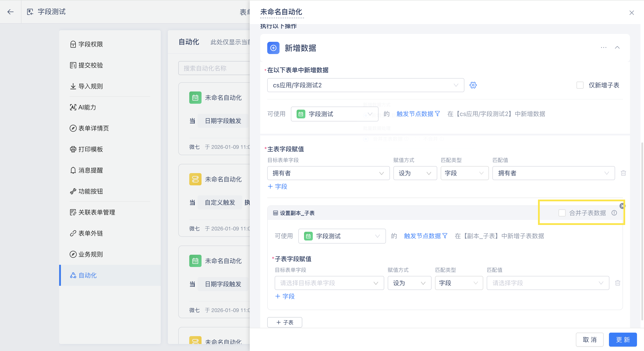Click the 字段测试 form icon in header
This screenshot has width=644, height=351.
30,12
